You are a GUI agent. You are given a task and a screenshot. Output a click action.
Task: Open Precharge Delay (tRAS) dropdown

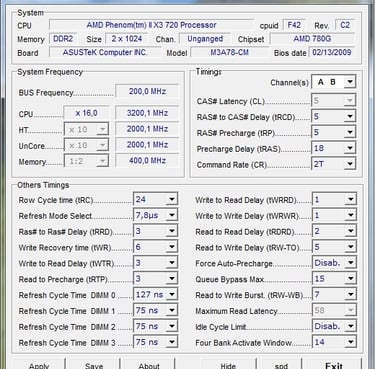(x=334, y=148)
